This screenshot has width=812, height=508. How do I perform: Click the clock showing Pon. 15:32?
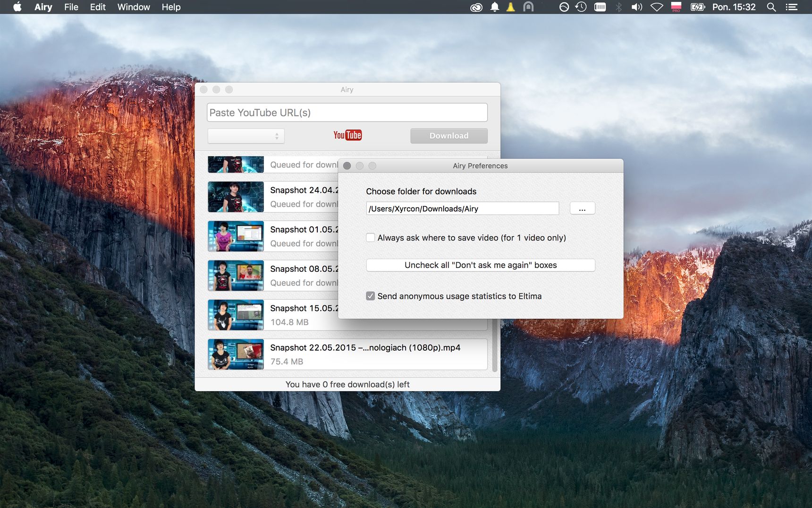tap(734, 7)
